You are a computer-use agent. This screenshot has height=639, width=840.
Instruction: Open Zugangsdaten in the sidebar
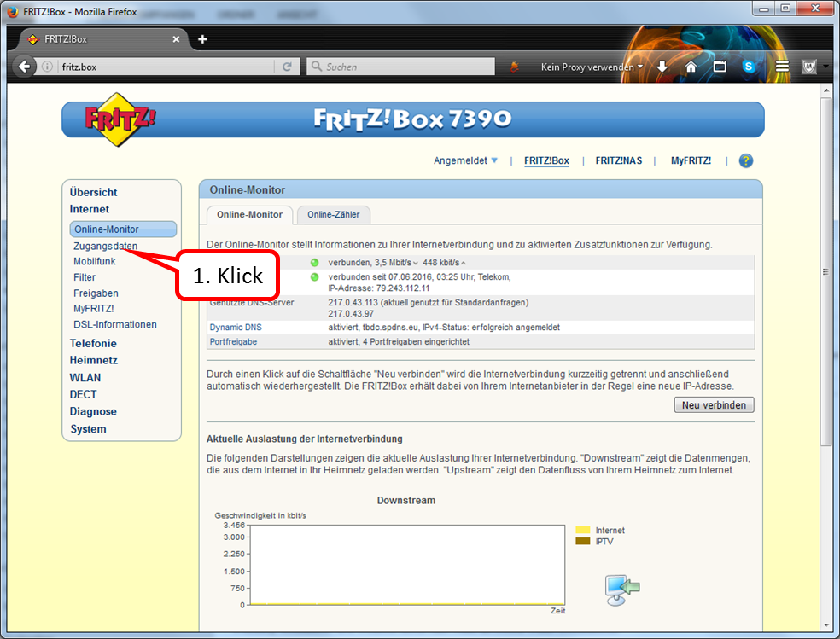(x=106, y=246)
